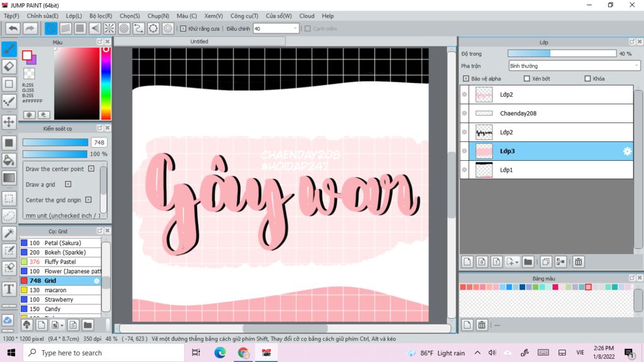Show hidden system tray icons
The height and width of the screenshot is (362, 644).
pos(477,353)
